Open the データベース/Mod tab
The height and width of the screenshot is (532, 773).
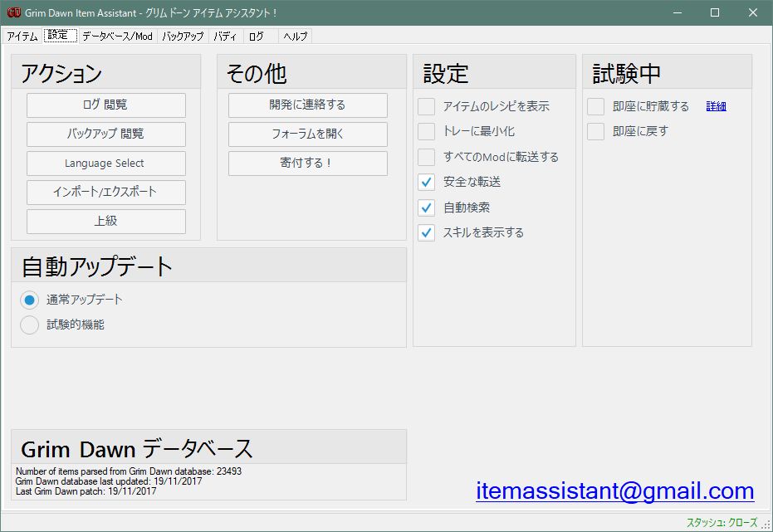pyautogui.click(x=117, y=37)
